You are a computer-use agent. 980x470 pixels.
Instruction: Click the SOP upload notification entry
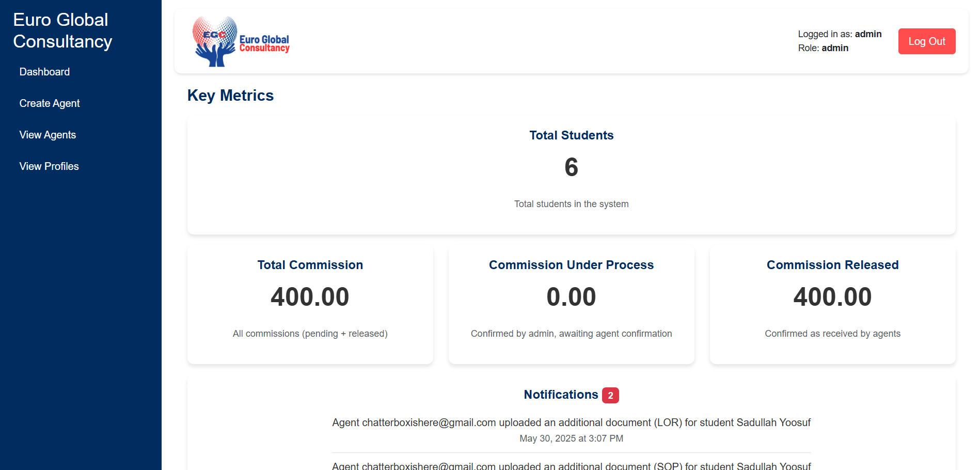tap(571, 465)
